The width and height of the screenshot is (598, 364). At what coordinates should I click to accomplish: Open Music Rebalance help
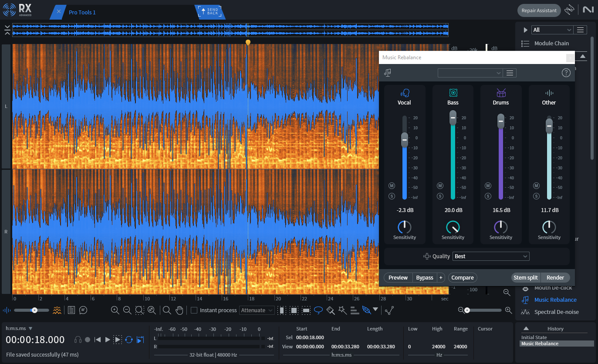tap(566, 73)
